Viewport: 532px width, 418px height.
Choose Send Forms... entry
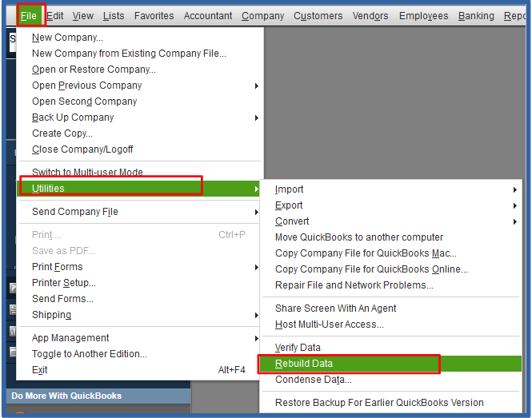pyautogui.click(x=139, y=299)
